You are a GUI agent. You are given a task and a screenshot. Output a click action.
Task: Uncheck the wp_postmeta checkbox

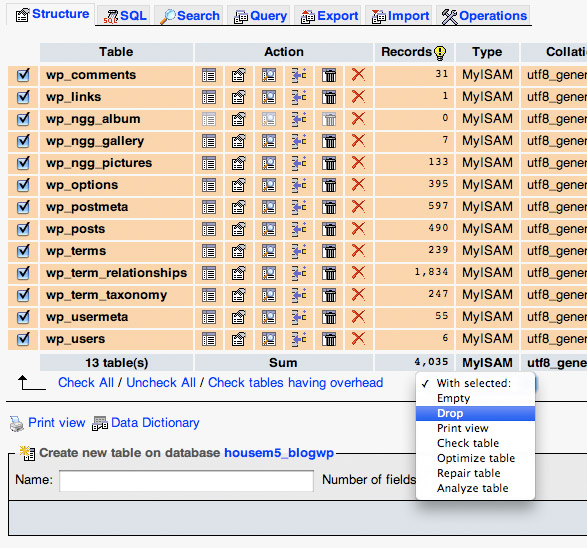point(23,207)
